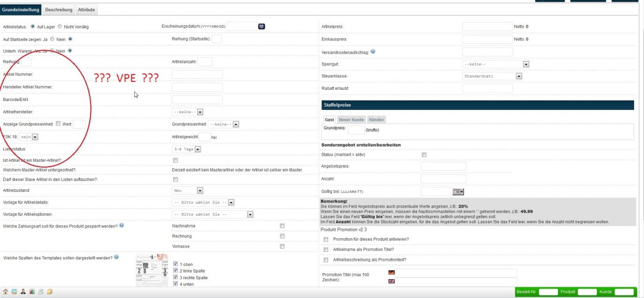This screenshot has width=644, height=298.
Task: Open the Gültig bis date picker icon
Action: (x=458, y=191)
